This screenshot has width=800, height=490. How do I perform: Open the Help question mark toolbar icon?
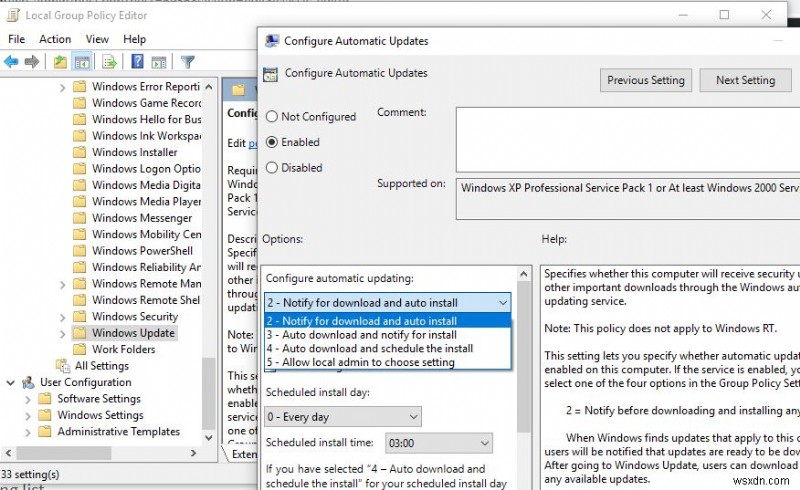coord(137,61)
